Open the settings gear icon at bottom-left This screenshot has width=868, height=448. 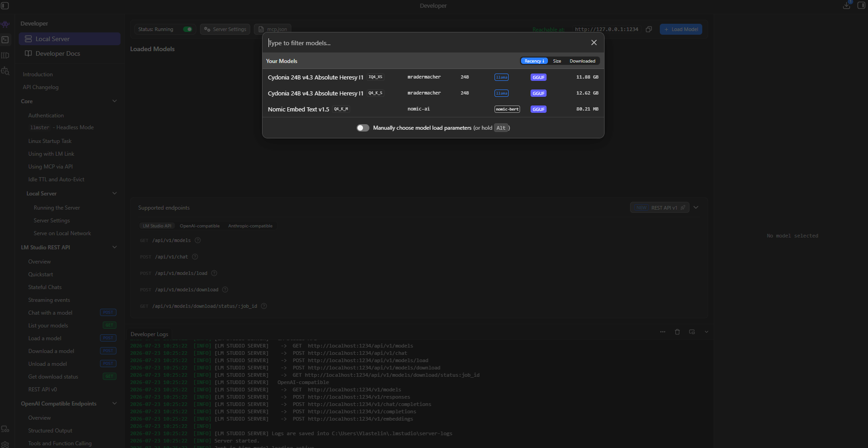pyautogui.click(x=5, y=444)
